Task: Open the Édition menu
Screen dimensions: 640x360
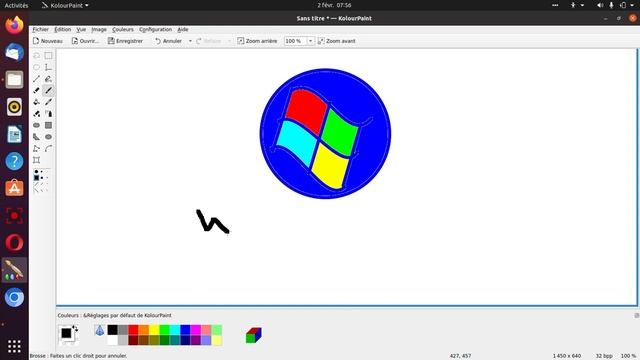Action: (x=62, y=29)
